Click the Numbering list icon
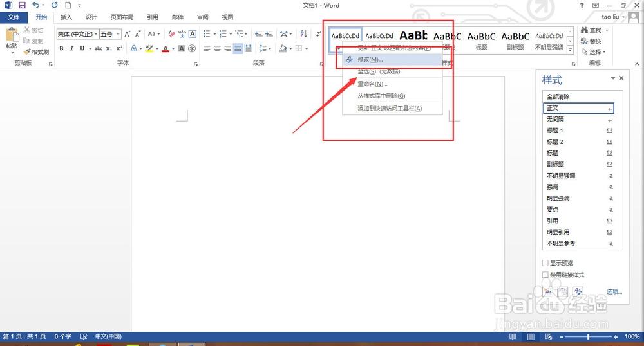 tap(223, 34)
